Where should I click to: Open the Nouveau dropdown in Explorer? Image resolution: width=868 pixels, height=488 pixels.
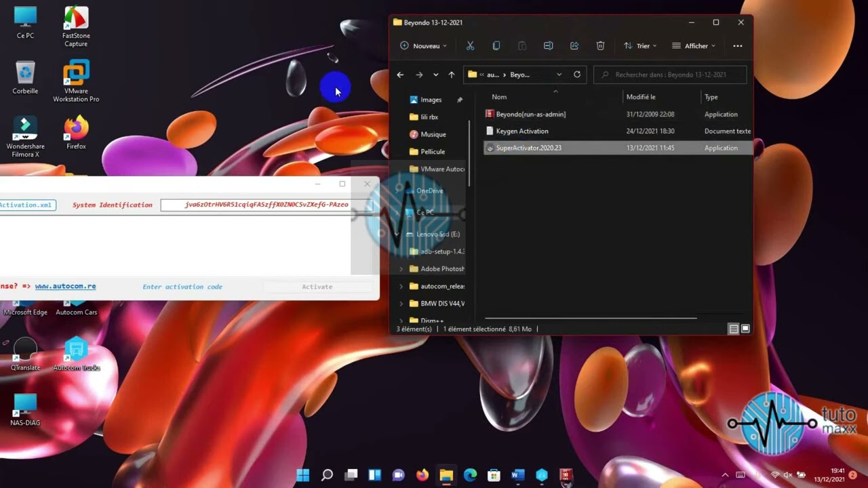coord(424,46)
